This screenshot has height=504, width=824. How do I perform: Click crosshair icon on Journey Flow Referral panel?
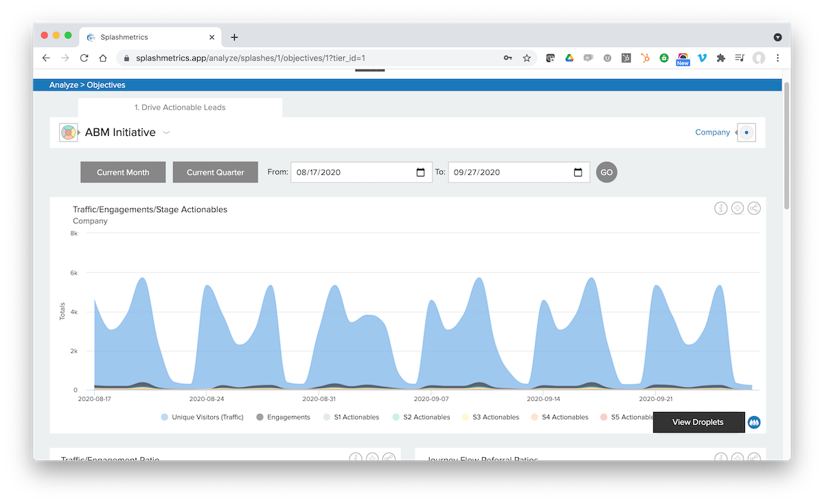pyautogui.click(x=737, y=458)
